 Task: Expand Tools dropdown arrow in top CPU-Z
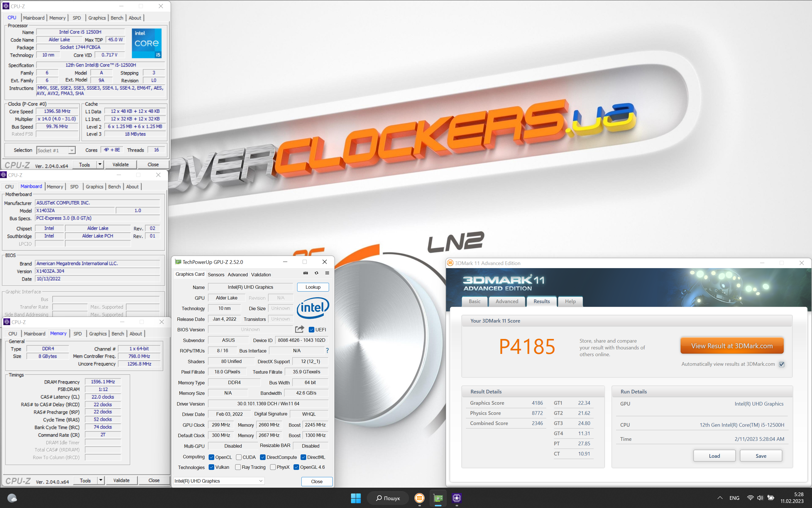pos(100,164)
